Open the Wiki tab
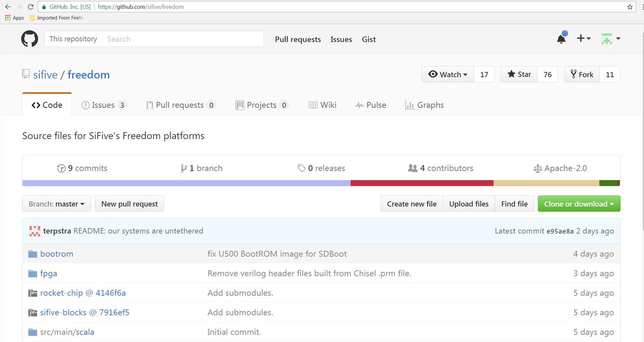This screenshot has width=644, height=342. click(323, 105)
